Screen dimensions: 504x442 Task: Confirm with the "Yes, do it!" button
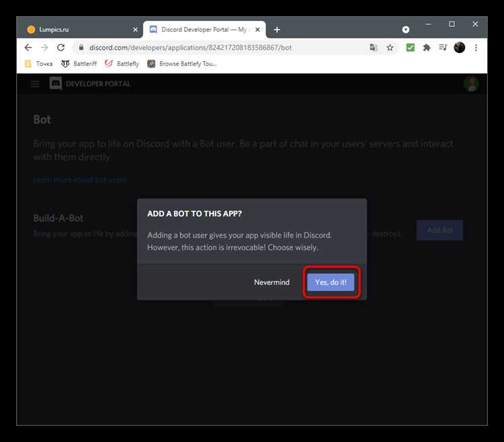(331, 282)
